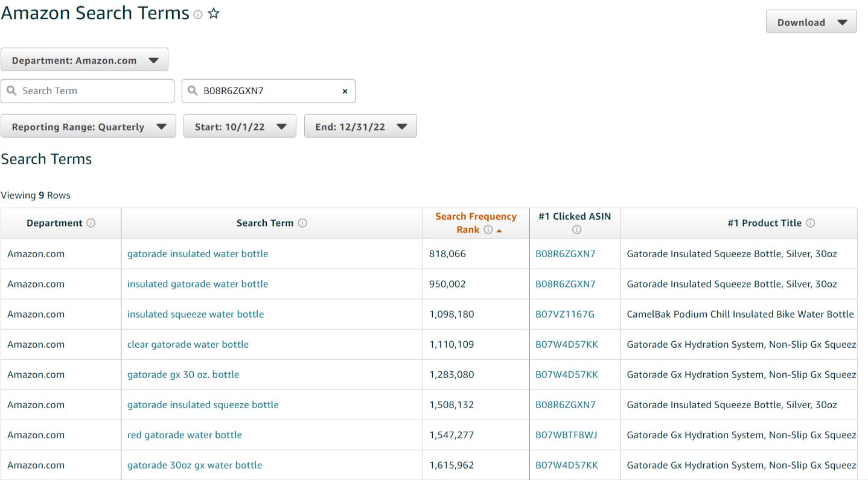Select the rank value 1,615,962
Image resolution: width=868 pixels, height=480 pixels.
[x=452, y=465]
